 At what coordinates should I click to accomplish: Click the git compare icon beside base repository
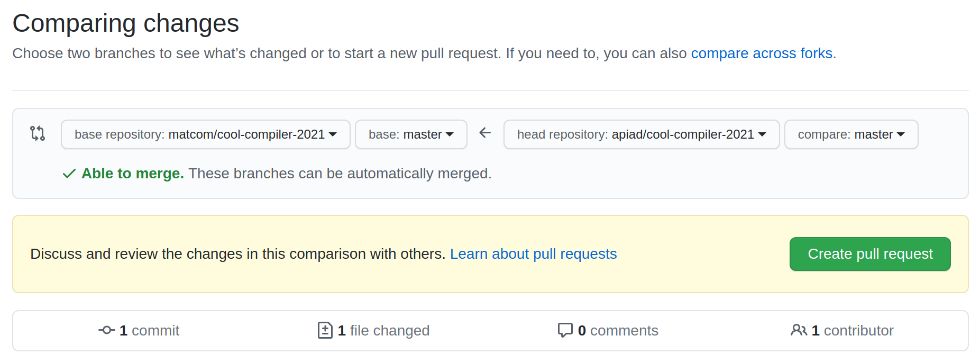pyautogui.click(x=38, y=133)
